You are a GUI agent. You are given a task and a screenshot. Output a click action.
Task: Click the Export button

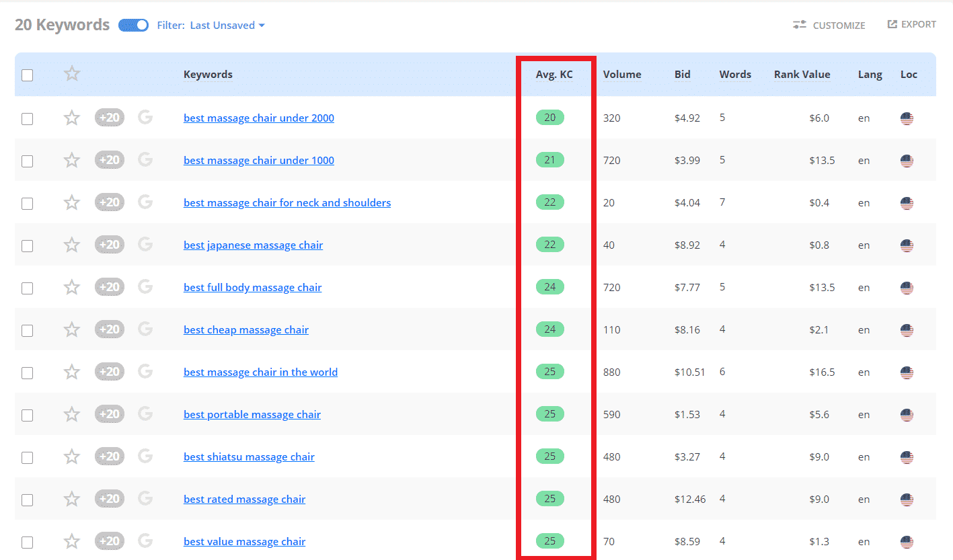pos(911,24)
